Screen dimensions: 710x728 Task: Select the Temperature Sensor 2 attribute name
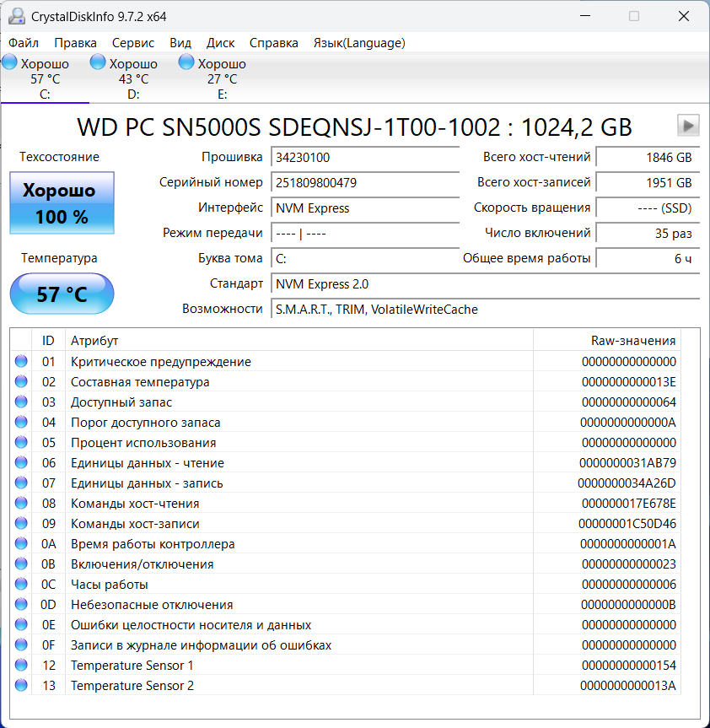tap(132, 685)
